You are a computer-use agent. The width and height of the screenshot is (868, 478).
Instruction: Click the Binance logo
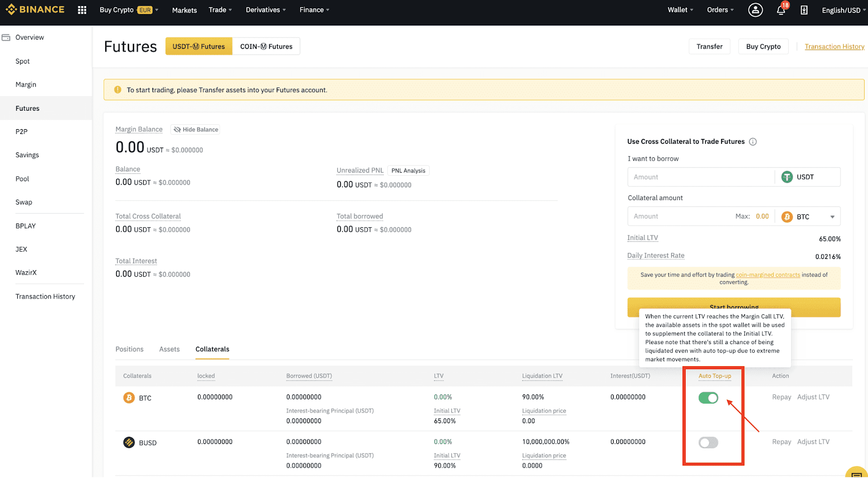pos(35,9)
